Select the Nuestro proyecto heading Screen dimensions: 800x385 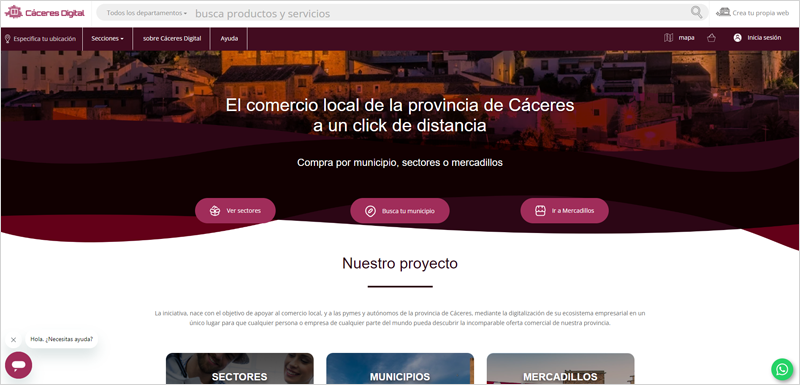[400, 264]
